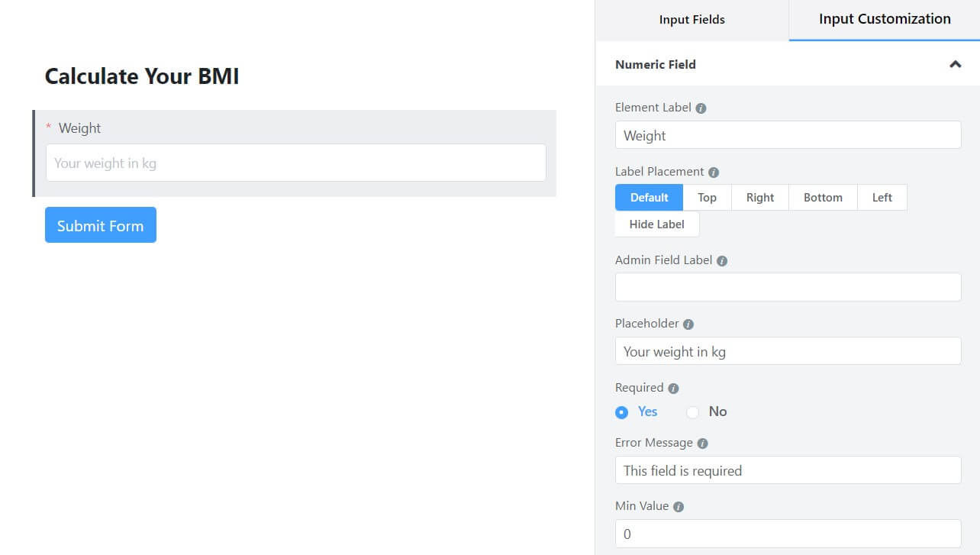This screenshot has width=980, height=555.
Task: Set Required to No
Action: [692, 412]
